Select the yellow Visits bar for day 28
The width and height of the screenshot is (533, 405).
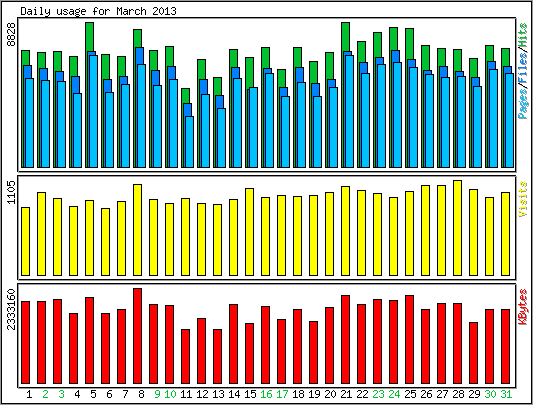(x=458, y=228)
